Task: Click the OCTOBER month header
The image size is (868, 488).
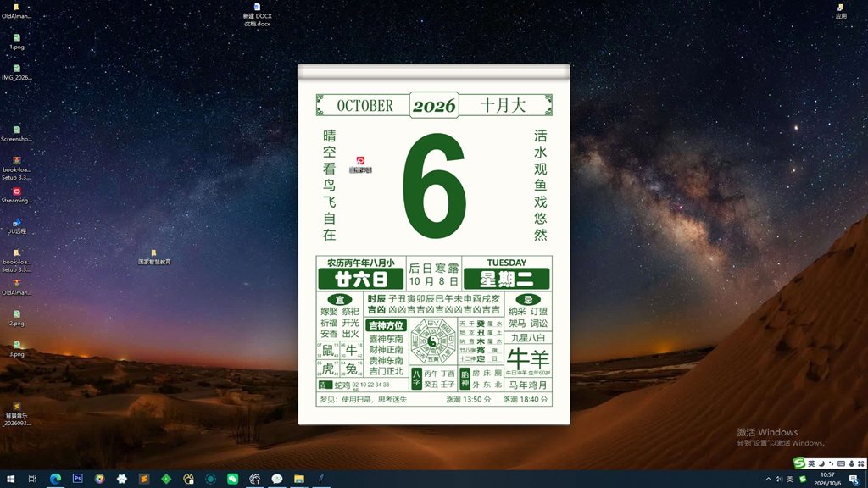Action: click(x=364, y=106)
